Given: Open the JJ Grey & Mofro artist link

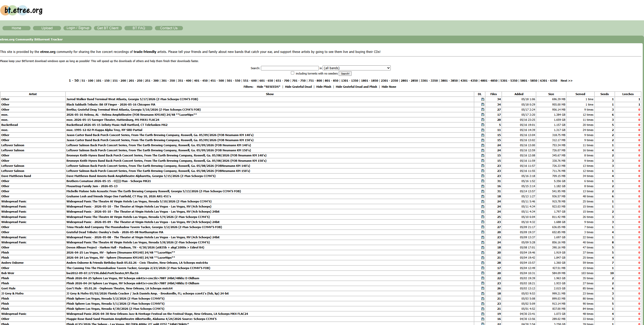Looking at the screenshot, I should (12, 293).
